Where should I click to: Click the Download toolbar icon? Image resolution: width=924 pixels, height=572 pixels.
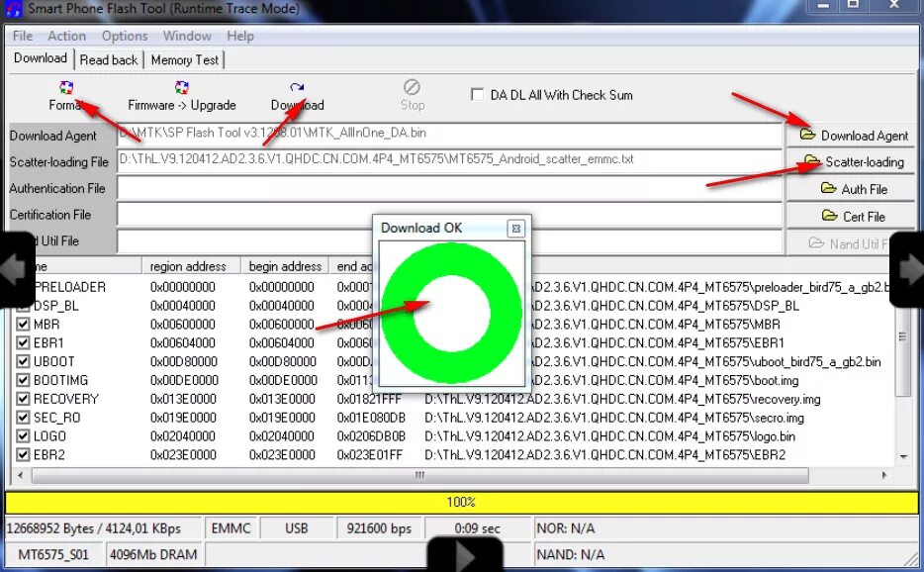coord(297,88)
